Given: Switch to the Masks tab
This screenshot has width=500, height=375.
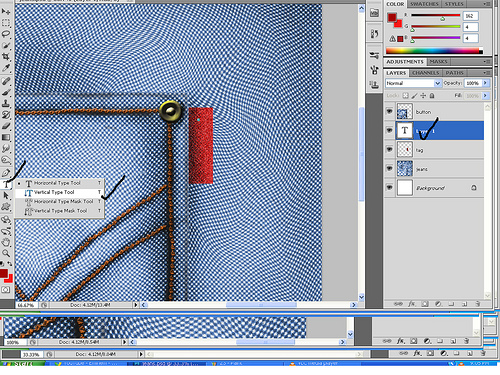Looking at the screenshot, I should pos(438,62).
